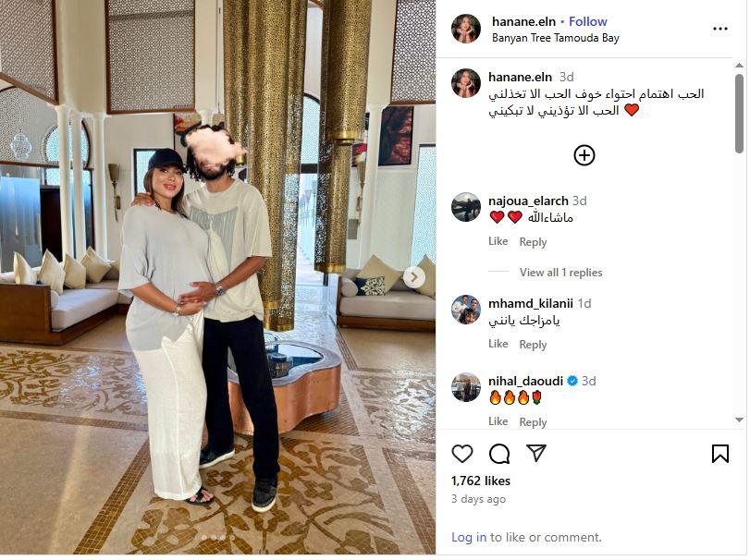Reply to najoua_elarch's comment
The width and height of the screenshot is (750, 560).
coord(533,242)
